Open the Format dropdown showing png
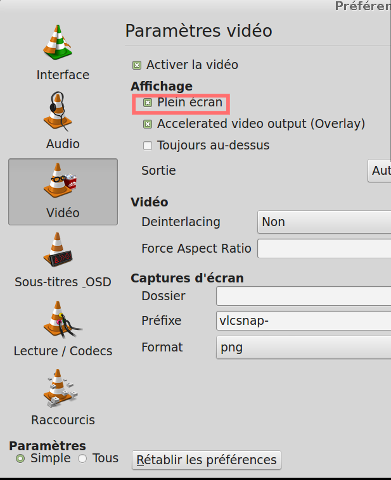391x480 pixels. 303,347
